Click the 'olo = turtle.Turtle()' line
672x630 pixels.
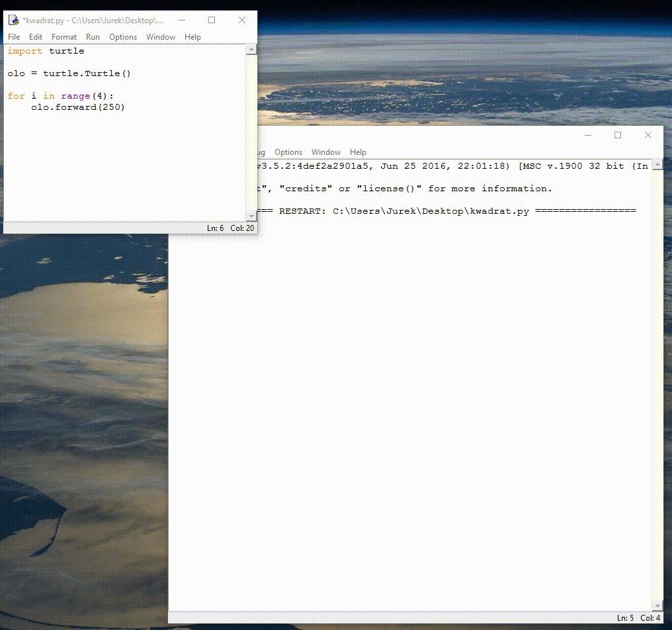(69, 73)
